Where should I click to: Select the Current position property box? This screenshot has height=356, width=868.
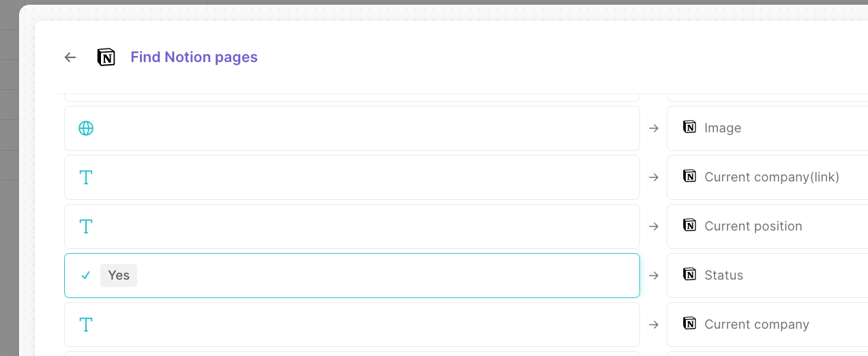pyautogui.click(x=767, y=226)
